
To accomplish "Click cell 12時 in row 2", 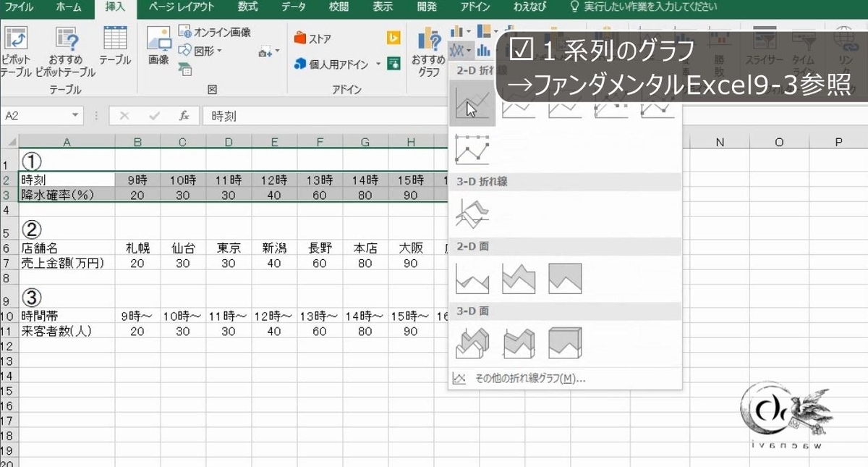I will point(274,180).
